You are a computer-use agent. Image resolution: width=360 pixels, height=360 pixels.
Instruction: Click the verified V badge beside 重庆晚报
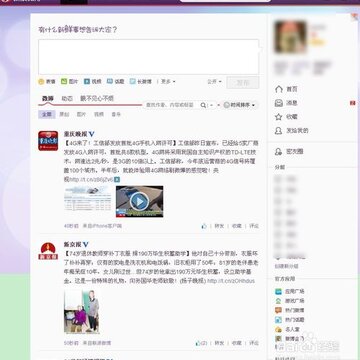point(92,134)
